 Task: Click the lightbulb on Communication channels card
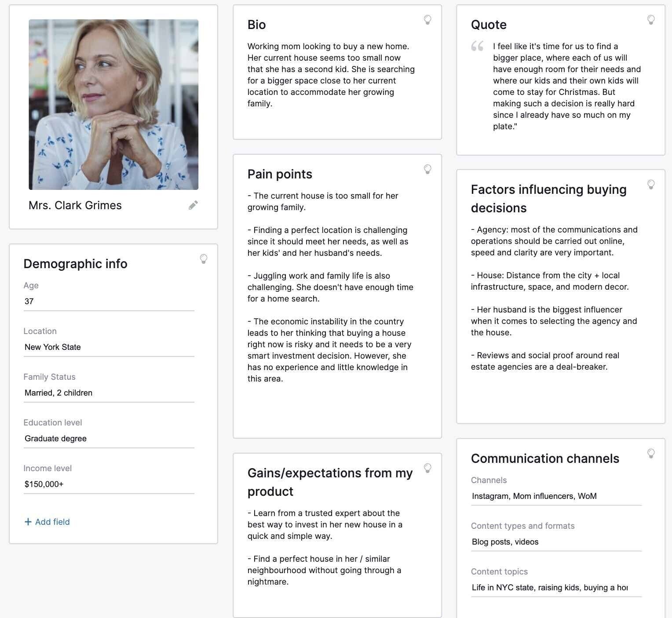pyautogui.click(x=651, y=453)
